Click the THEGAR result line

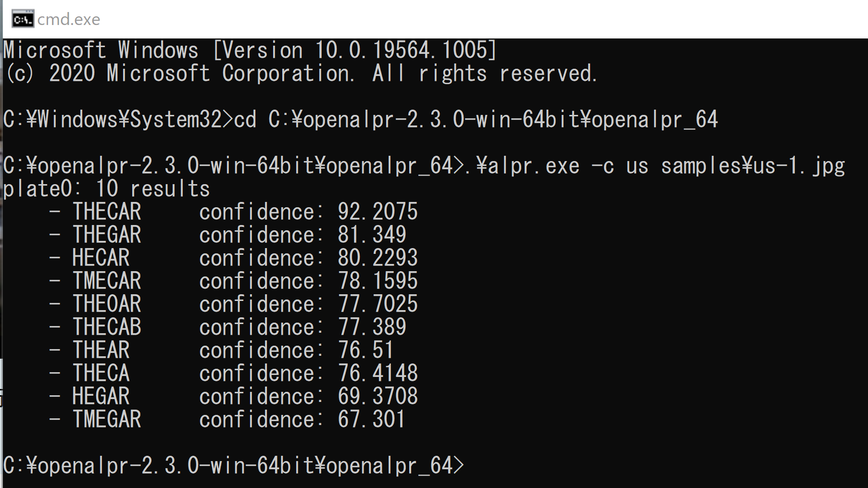(x=227, y=235)
